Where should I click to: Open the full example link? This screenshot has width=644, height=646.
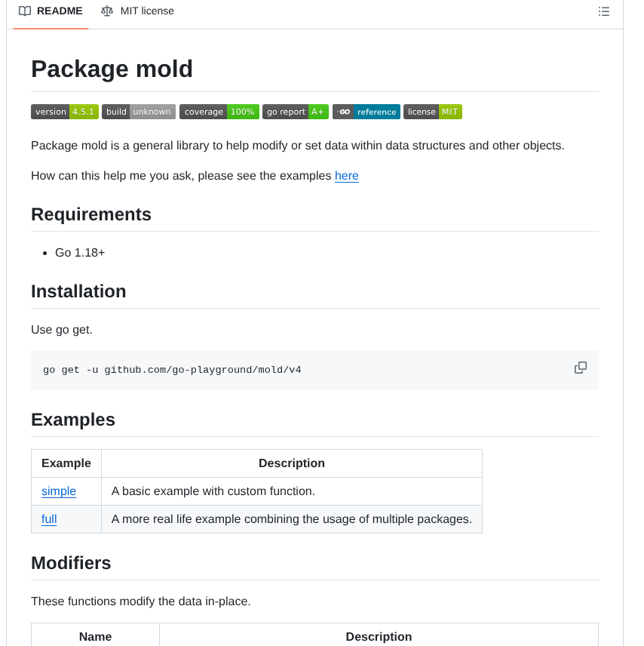point(48,519)
